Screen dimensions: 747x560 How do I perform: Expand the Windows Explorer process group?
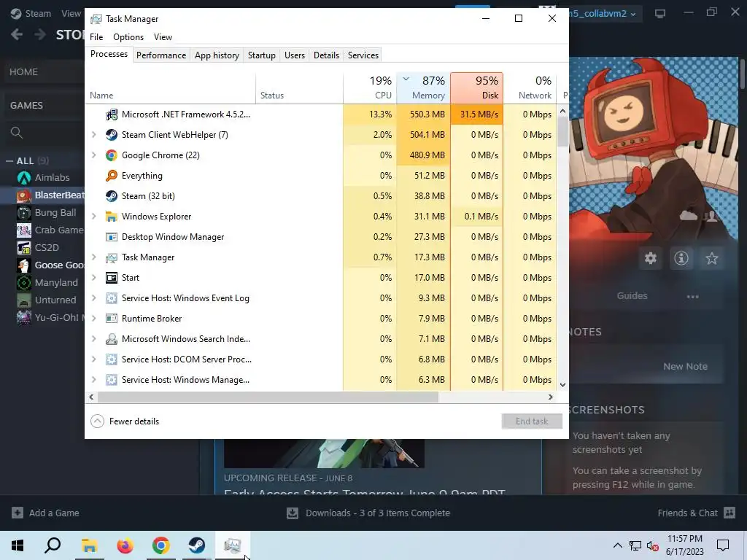94,217
